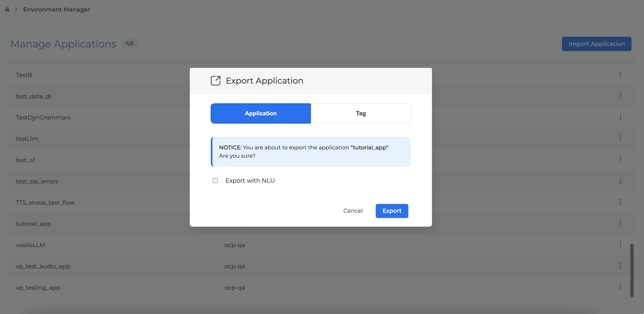Screen dimensions: 644x314
Task: Click the home icon in breadcrumb
Action: pos(7,9)
